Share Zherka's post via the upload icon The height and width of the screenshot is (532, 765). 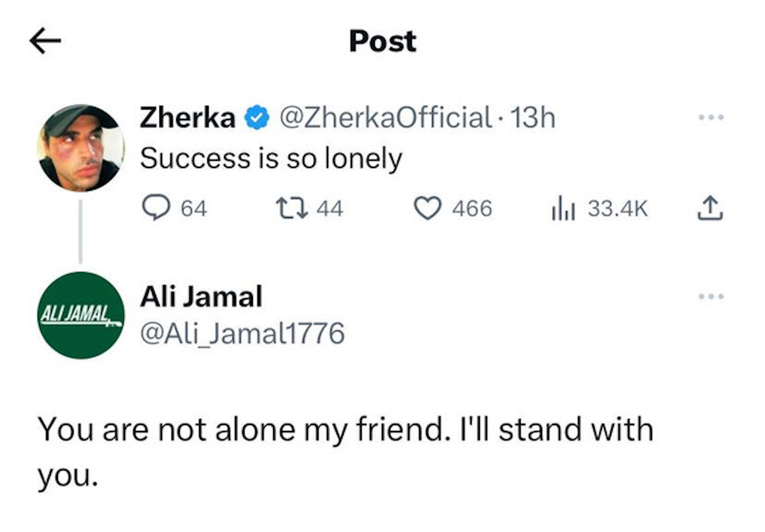click(x=710, y=208)
